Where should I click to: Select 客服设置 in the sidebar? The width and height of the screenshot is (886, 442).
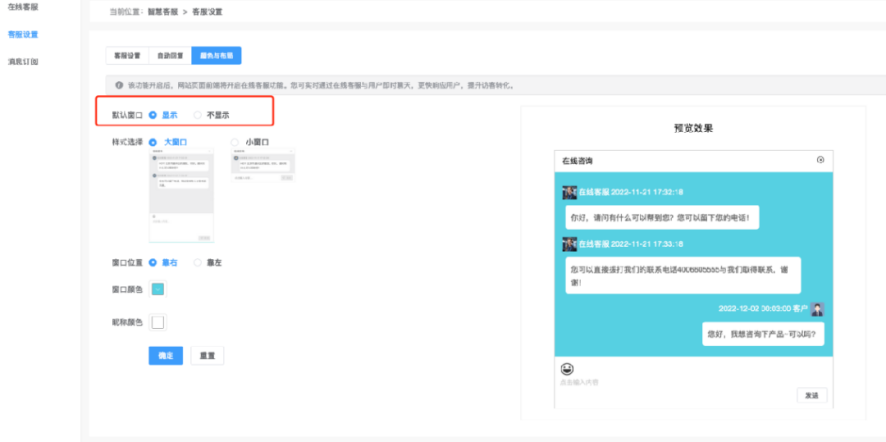coord(23,34)
